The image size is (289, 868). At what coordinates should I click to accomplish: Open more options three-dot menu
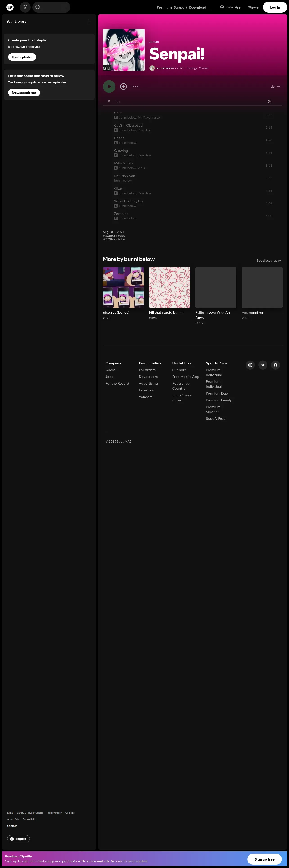click(x=135, y=87)
